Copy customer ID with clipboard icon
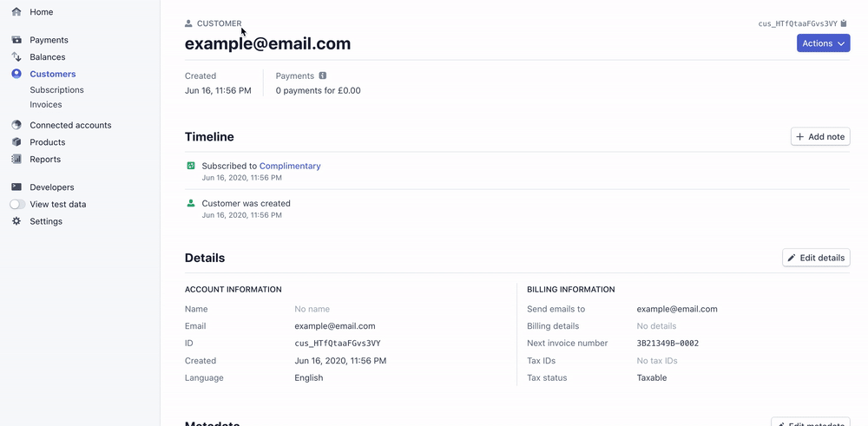The height and width of the screenshot is (426, 868). click(844, 24)
